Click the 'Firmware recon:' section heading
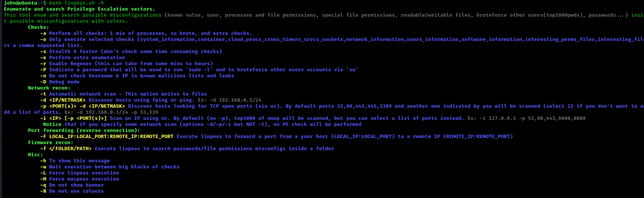 point(50,143)
